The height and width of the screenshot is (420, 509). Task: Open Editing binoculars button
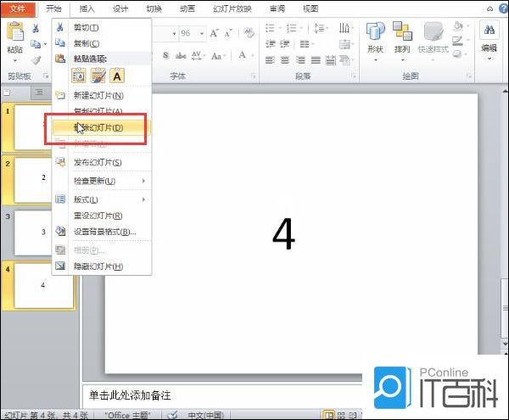click(489, 41)
